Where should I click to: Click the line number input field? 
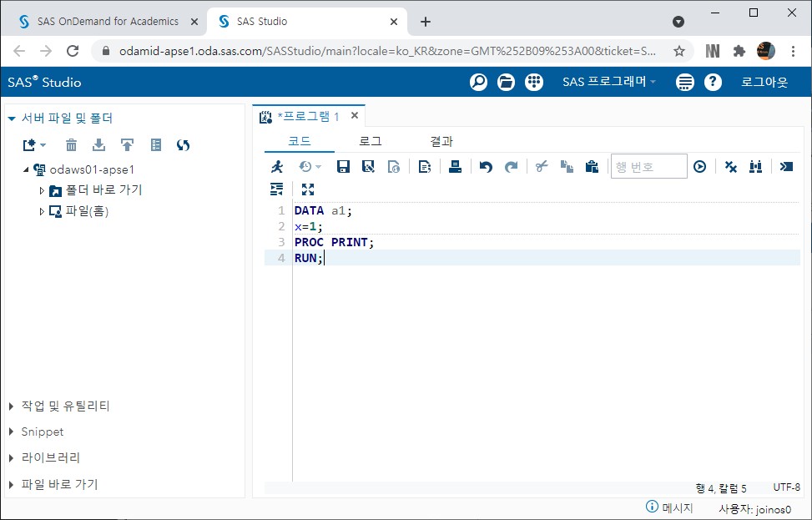click(649, 166)
